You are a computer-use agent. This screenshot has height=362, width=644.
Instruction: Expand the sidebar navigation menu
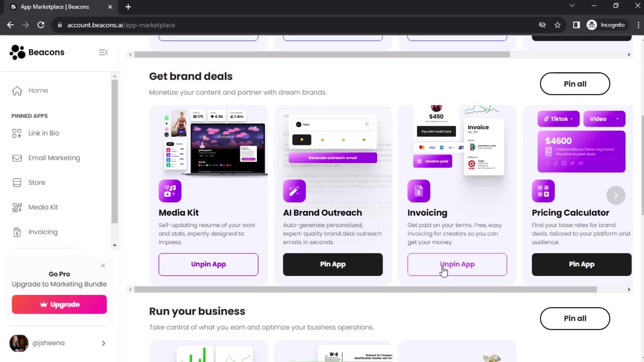coord(104,52)
